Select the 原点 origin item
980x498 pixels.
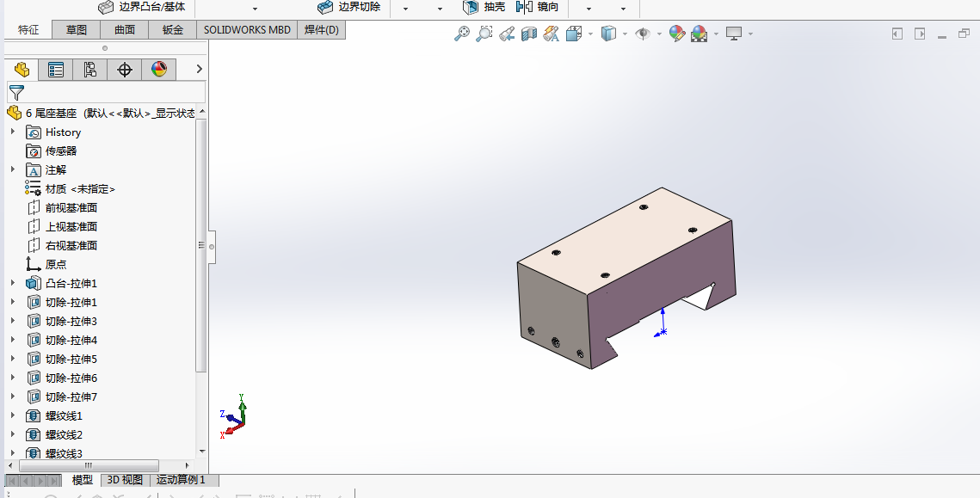(x=46, y=264)
